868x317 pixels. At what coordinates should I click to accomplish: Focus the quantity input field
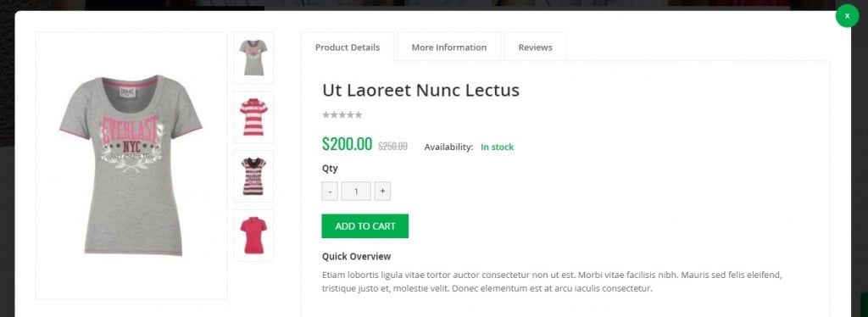click(356, 192)
